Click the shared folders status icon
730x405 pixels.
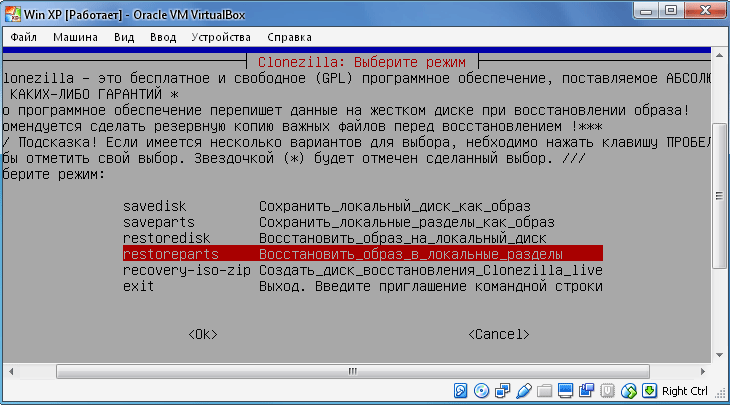click(x=545, y=390)
